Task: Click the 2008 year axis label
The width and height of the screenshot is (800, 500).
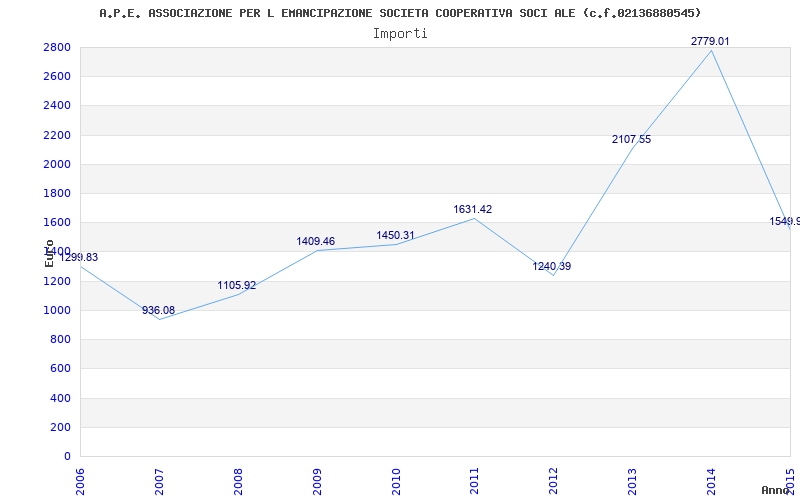Action: [238, 482]
